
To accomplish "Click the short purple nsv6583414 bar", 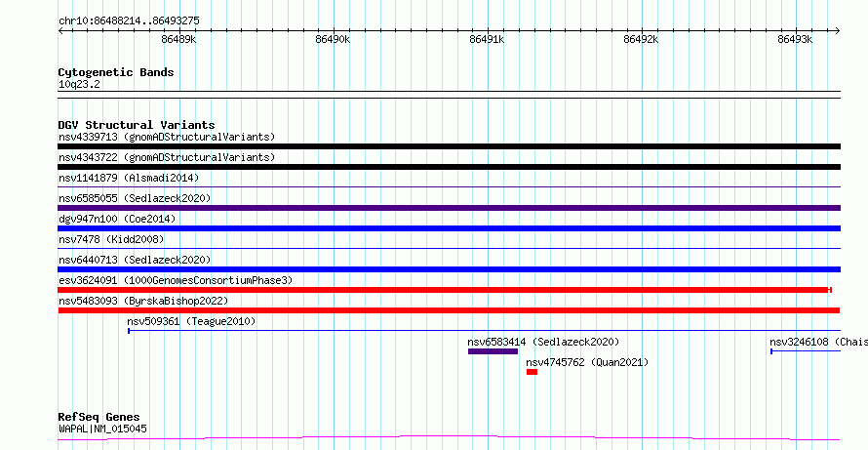I will [493, 351].
